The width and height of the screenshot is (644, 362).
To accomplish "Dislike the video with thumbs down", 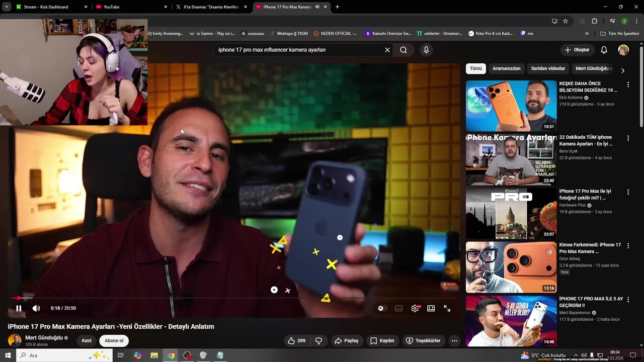I will [318, 341].
